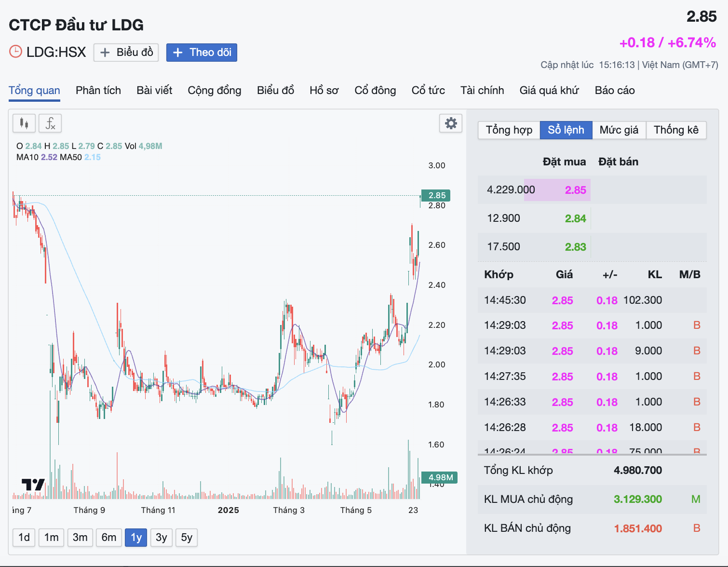This screenshot has width=728, height=567.
Task: Set chart range to 3y
Action: pos(162,538)
